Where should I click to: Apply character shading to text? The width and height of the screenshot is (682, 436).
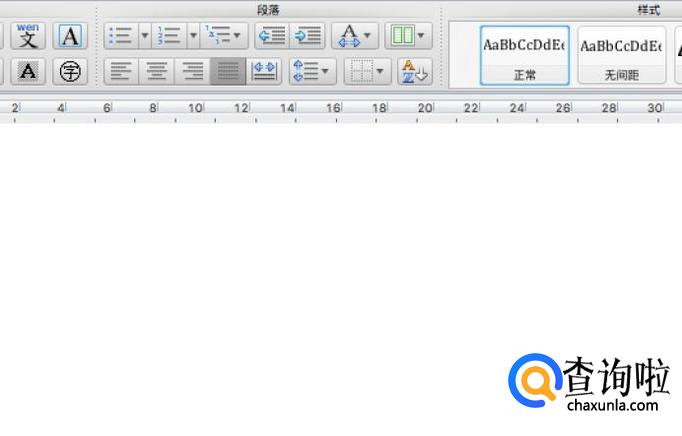click(x=29, y=71)
